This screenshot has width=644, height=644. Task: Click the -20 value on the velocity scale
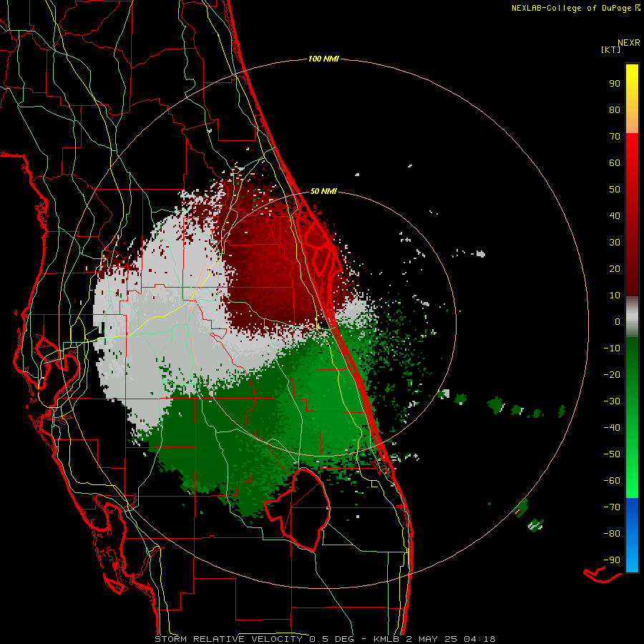612,374
